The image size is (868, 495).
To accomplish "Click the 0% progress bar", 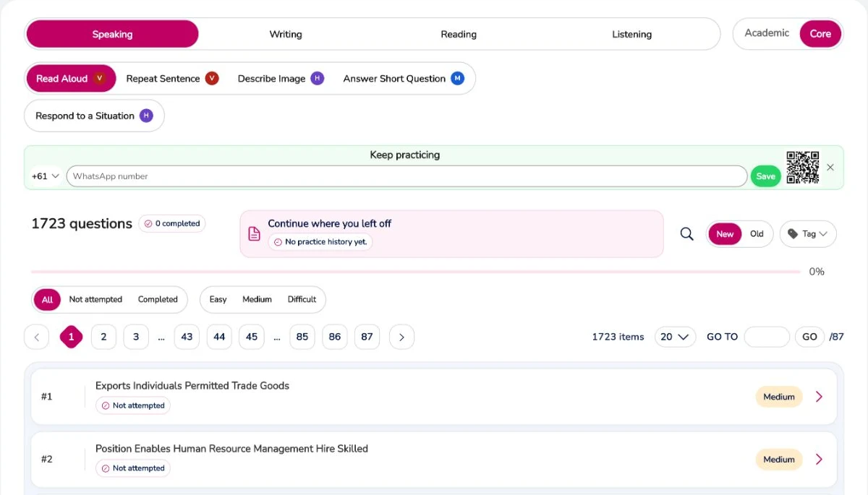I will coord(416,272).
